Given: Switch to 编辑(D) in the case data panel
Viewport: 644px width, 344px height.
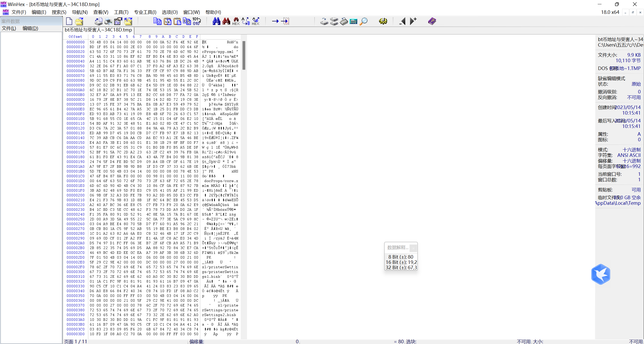Looking at the screenshot, I should pos(30,28).
